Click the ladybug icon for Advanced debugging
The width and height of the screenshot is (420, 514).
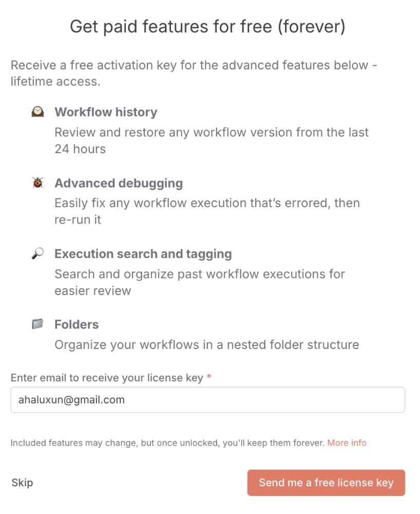pyautogui.click(x=37, y=183)
